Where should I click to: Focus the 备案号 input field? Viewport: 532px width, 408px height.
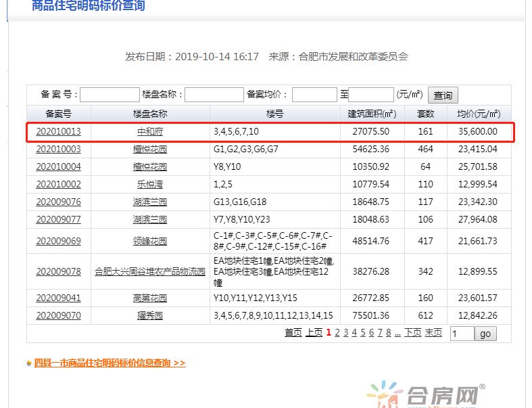pyautogui.click(x=110, y=95)
